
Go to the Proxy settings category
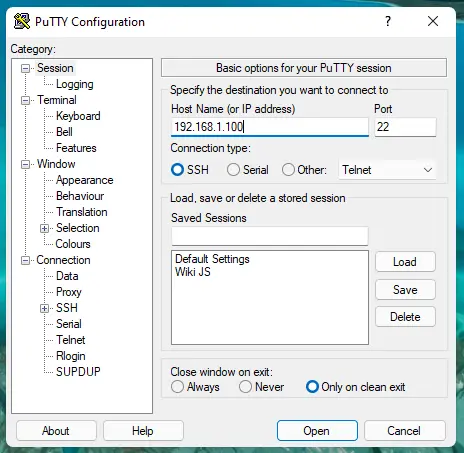pos(69,292)
